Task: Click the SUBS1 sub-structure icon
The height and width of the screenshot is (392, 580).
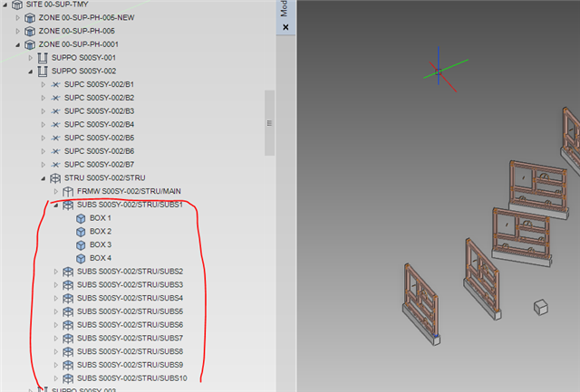Action: (68, 205)
